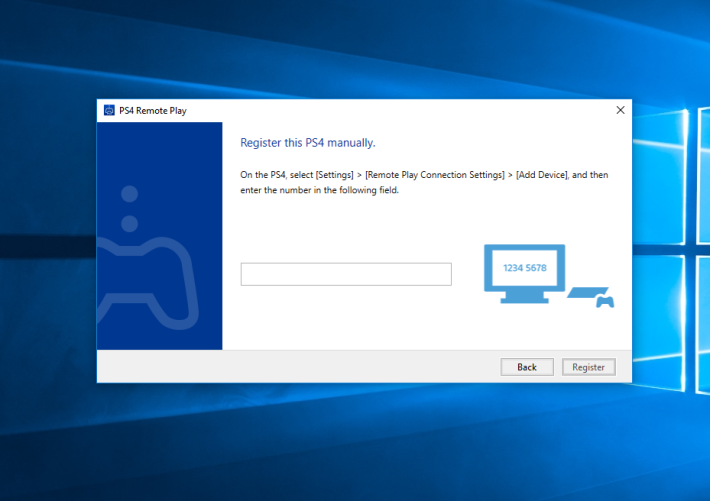Click the PS4 Remote Play title bar icon
The height and width of the screenshot is (501, 710).
tap(109, 111)
